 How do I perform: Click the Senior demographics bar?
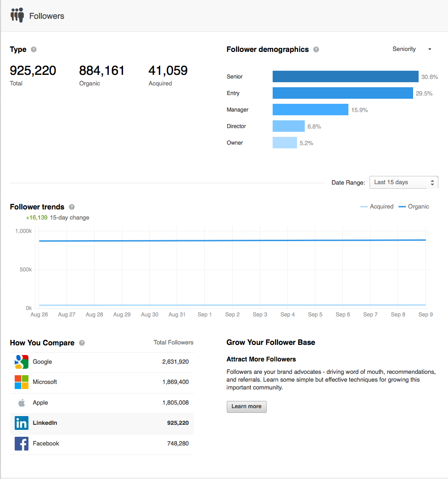click(345, 77)
